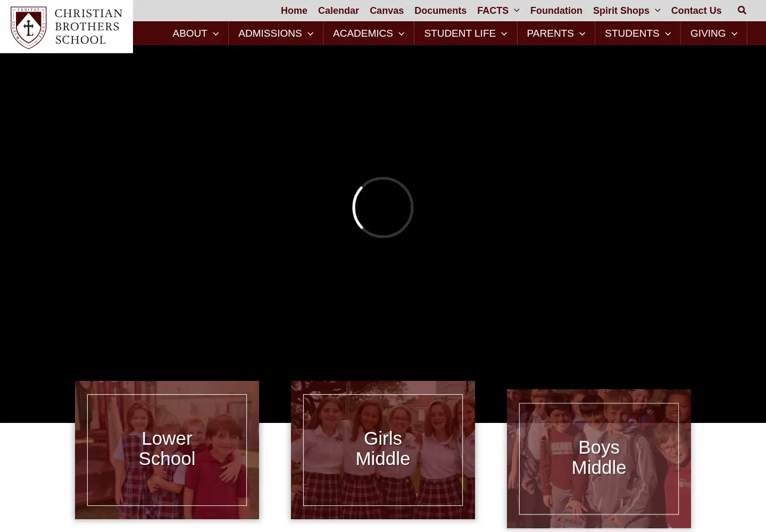Go to Contact Us
This screenshot has height=532, width=766.
coord(696,11)
